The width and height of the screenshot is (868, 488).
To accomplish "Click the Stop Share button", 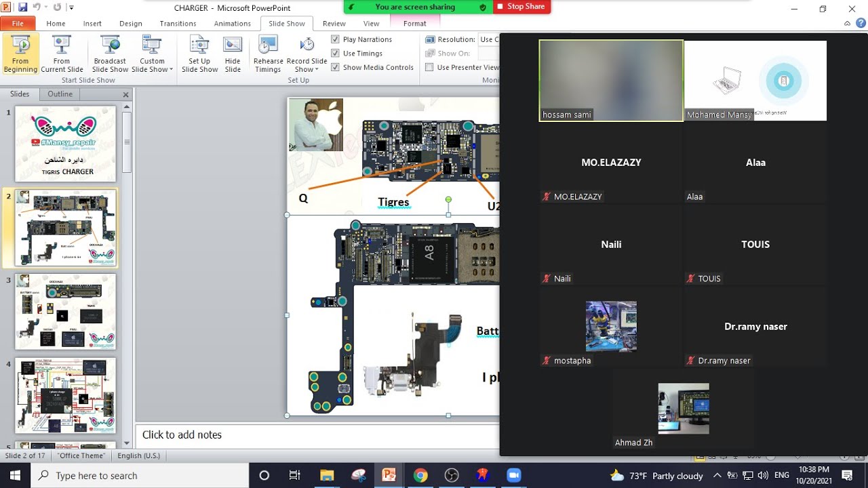I will pyautogui.click(x=520, y=7).
